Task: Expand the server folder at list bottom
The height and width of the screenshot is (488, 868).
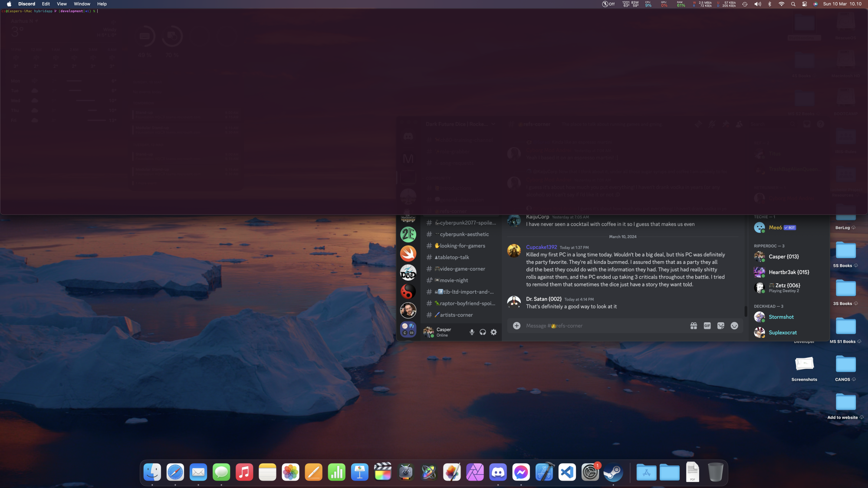Action: (x=408, y=330)
